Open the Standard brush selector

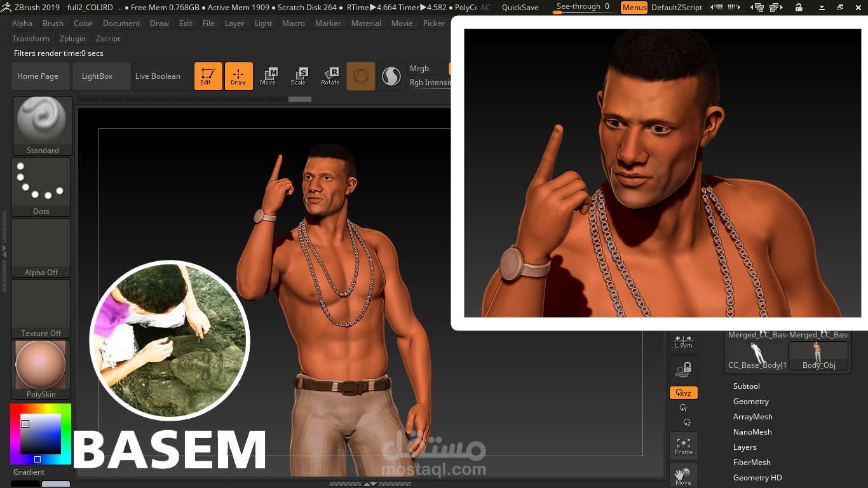click(43, 126)
